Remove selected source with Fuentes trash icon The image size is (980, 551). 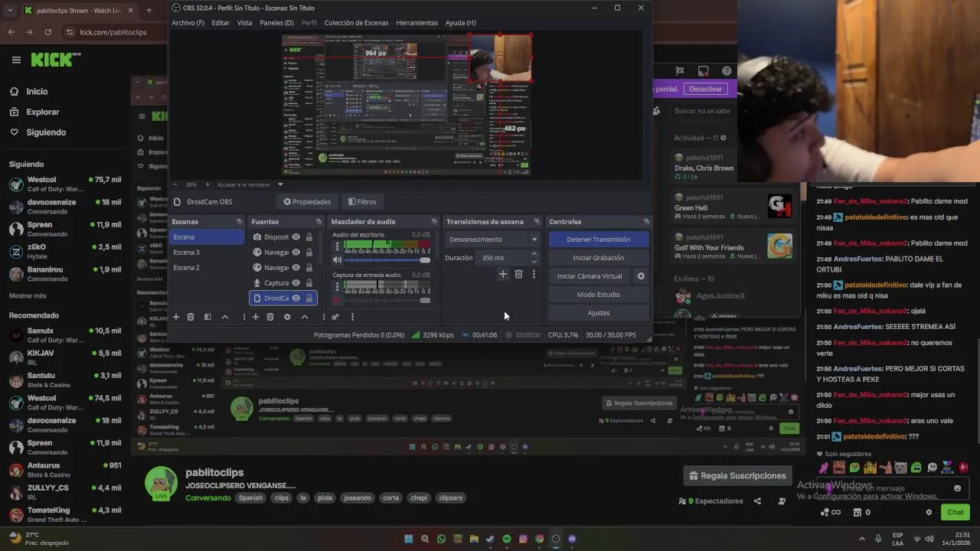[270, 317]
